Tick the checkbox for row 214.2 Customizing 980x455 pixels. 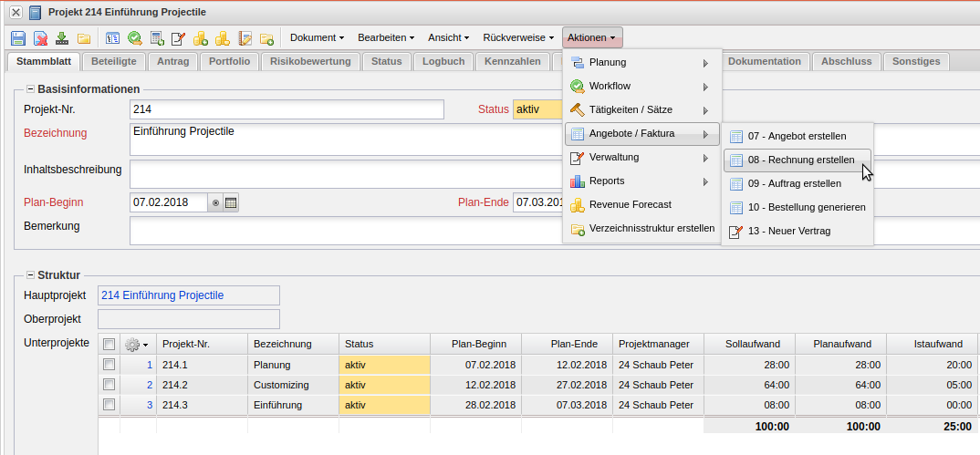pyautogui.click(x=109, y=385)
